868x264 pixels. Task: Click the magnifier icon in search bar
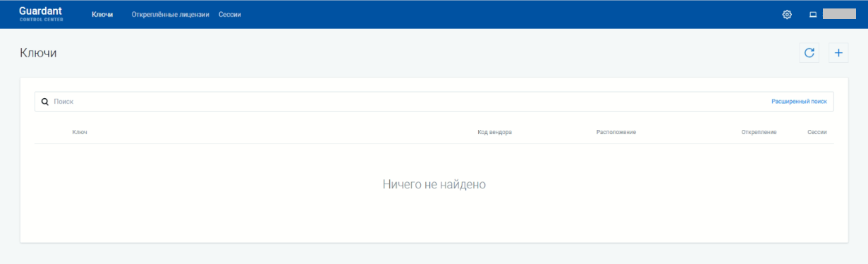click(45, 102)
